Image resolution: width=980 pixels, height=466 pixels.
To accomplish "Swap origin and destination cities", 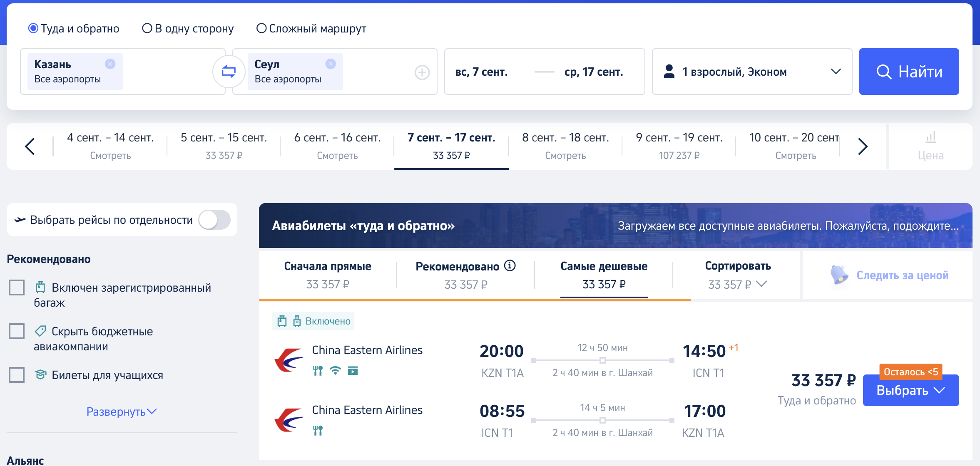I will coord(229,72).
